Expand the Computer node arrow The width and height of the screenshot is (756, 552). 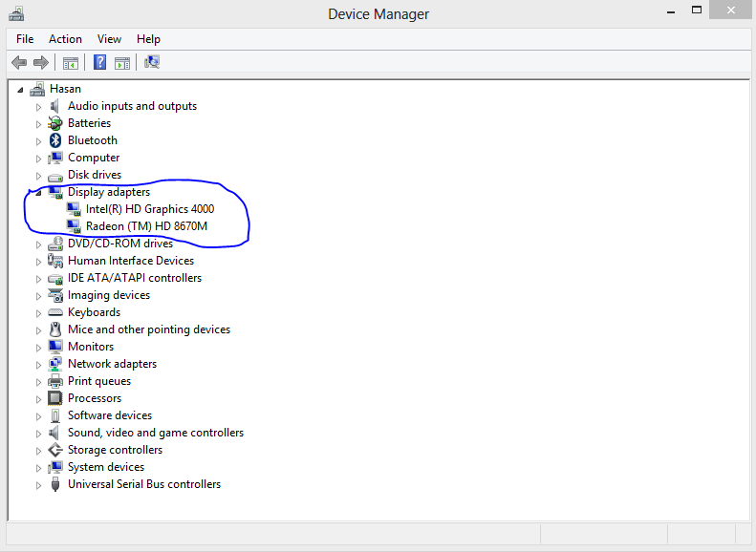(38, 159)
